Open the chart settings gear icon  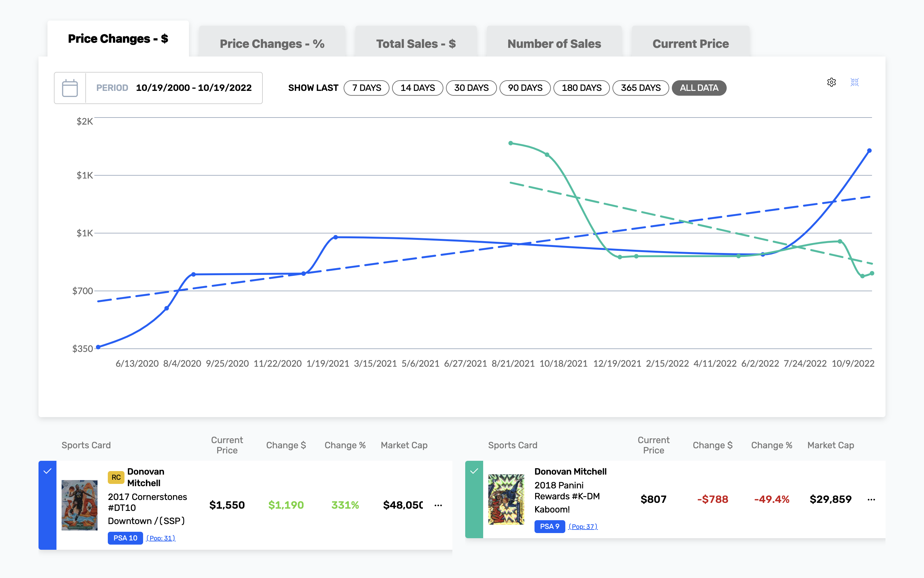pos(831,82)
